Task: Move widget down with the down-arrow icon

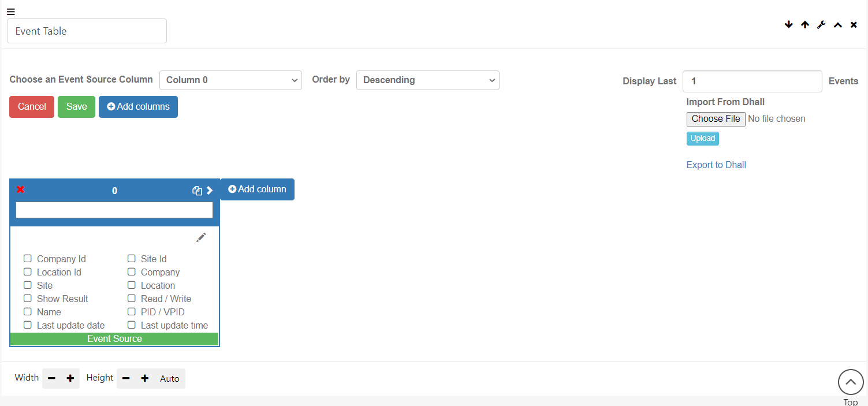Action: [789, 24]
